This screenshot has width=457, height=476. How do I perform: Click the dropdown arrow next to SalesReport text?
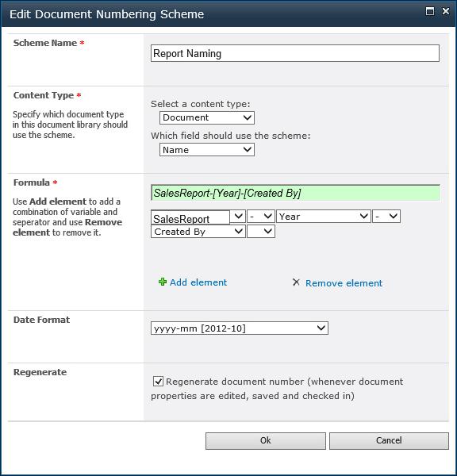[238, 217]
